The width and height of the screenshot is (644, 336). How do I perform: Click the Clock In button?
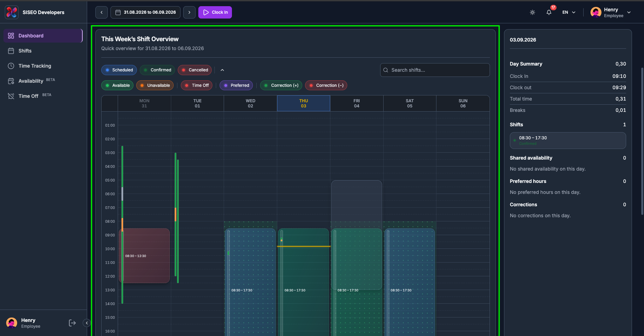215,12
